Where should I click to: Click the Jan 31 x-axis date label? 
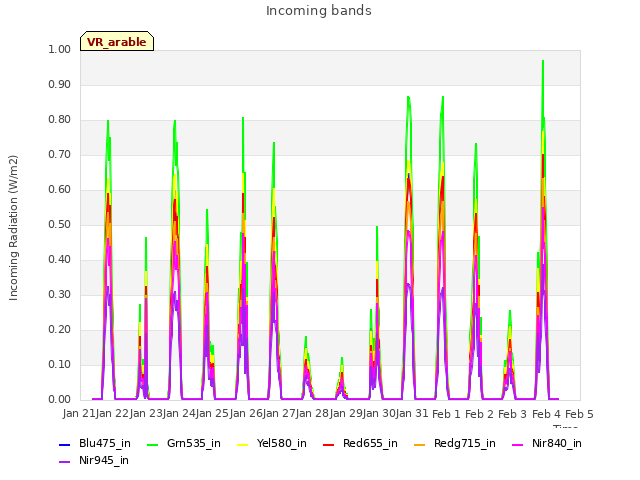(x=412, y=414)
